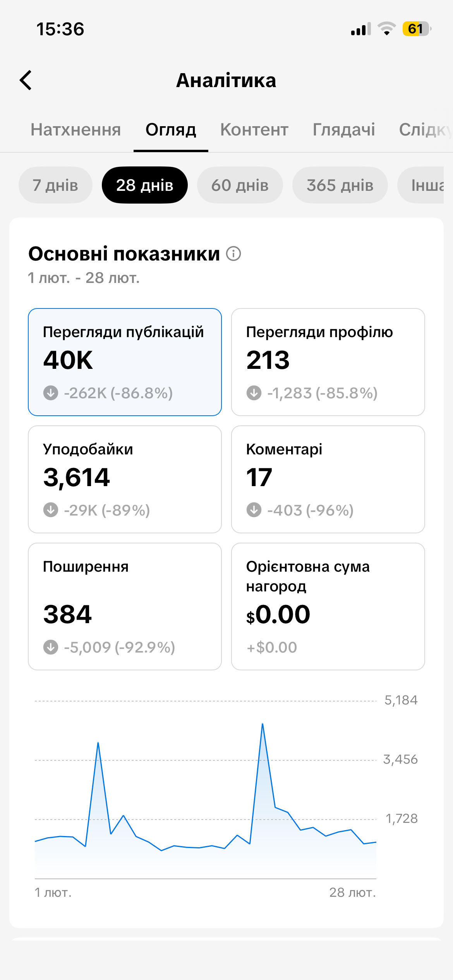Viewport: 453px width, 980px height.
Task: Tap down-arrow icon under Уподобайки
Action: pyautogui.click(x=51, y=510)
